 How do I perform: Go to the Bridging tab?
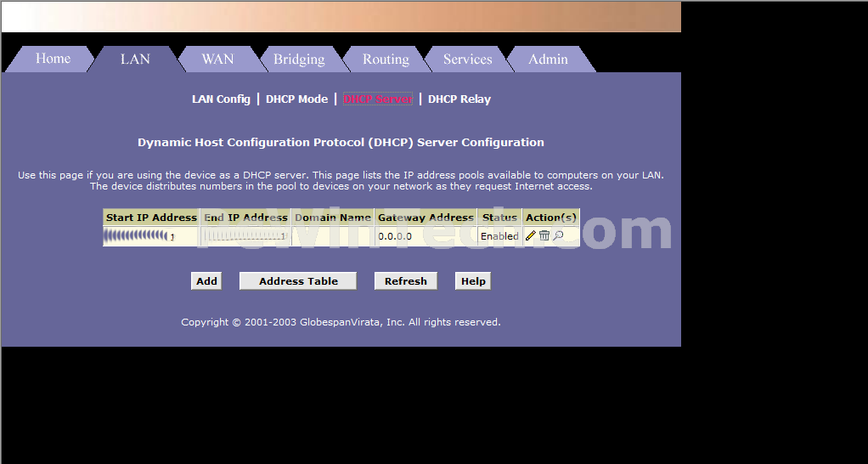click(x=299, y=59)
